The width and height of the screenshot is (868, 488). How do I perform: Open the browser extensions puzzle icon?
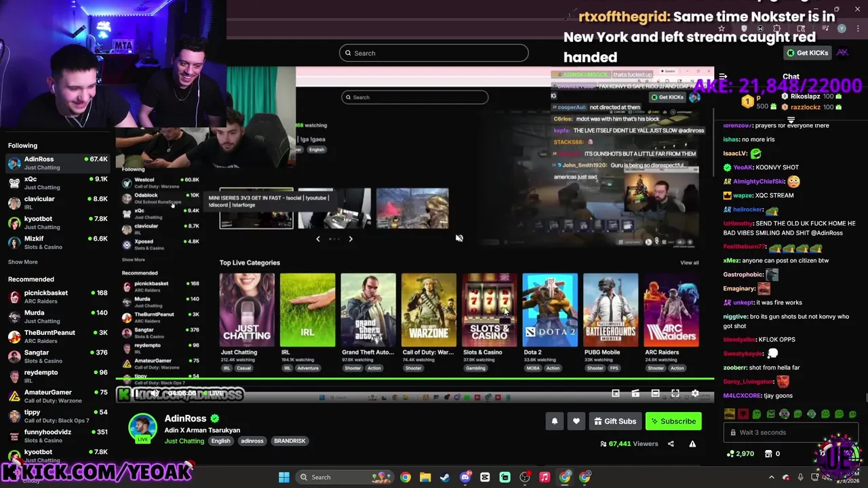[777, 28]
